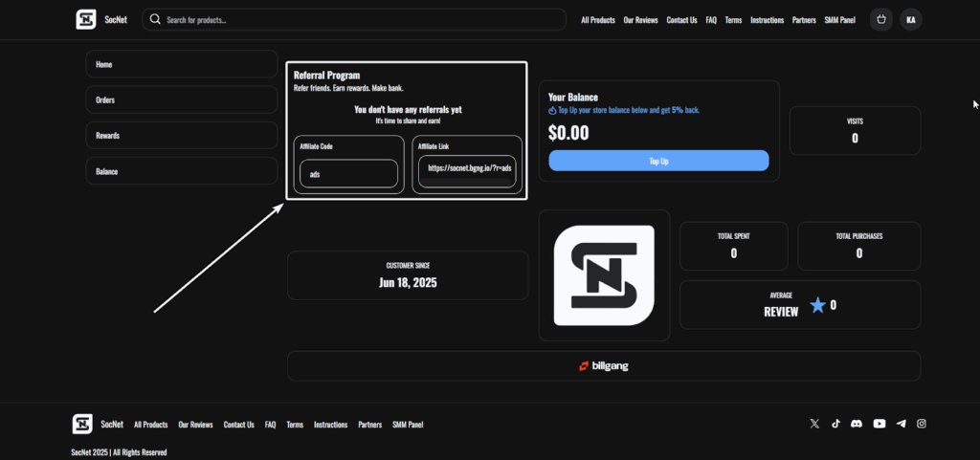Go to Balance in the sidebar

(181, 171)
